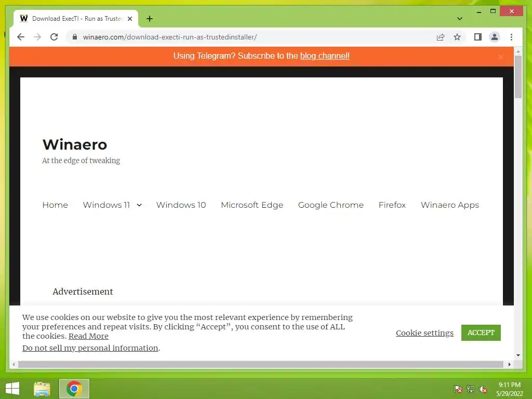The height and width of the screenshot is (399, 532).
Task: Click the Advertisement heading
Action: tap(83, 291)
